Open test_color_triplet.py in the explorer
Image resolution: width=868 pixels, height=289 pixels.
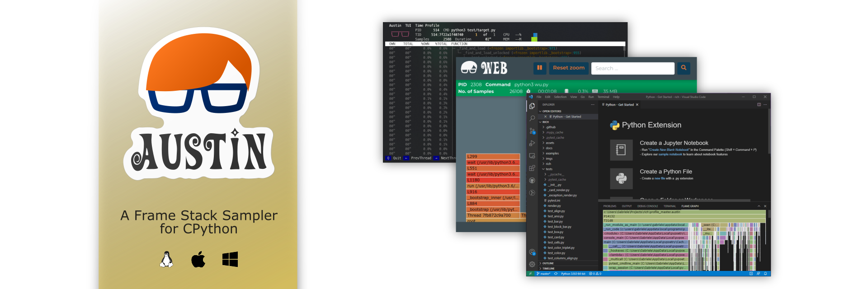pyautogui.click(x=561, y=248)
